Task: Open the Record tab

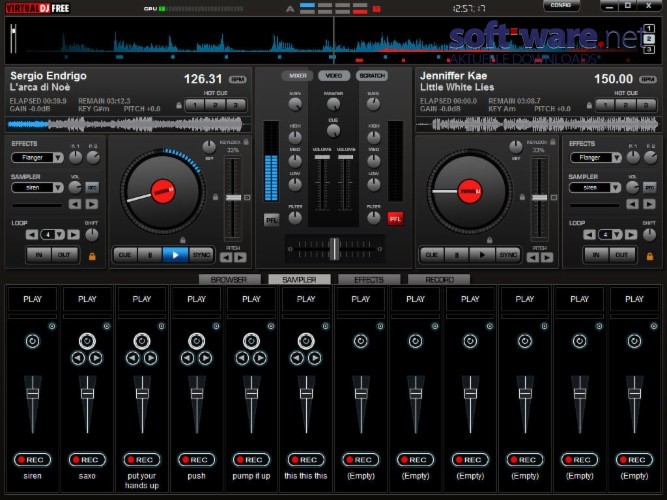Action: (439, 280)
